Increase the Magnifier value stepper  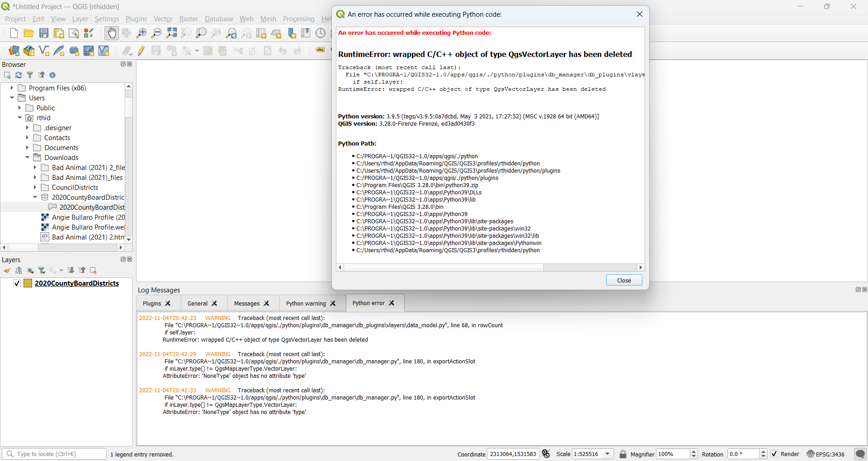694,452
